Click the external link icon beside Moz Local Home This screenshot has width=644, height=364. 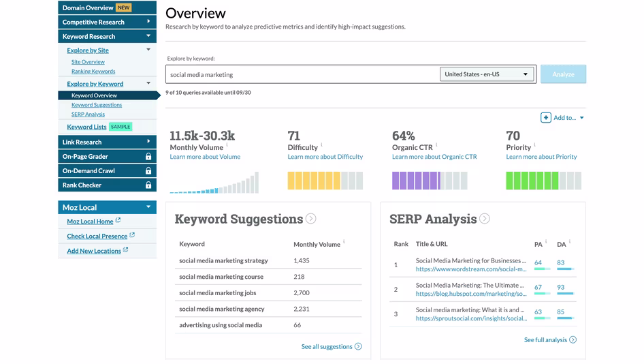118,220
